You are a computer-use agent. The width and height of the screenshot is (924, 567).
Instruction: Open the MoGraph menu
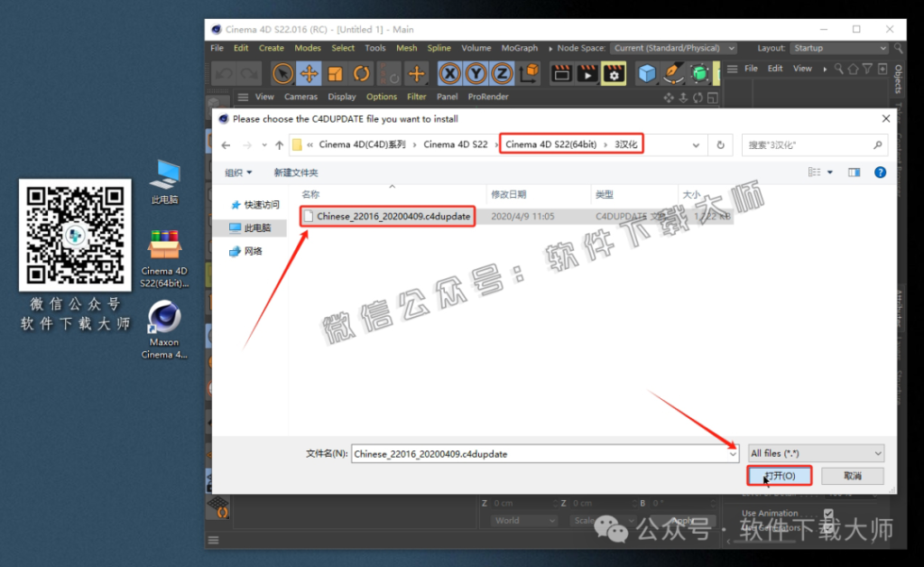(519, 48)
